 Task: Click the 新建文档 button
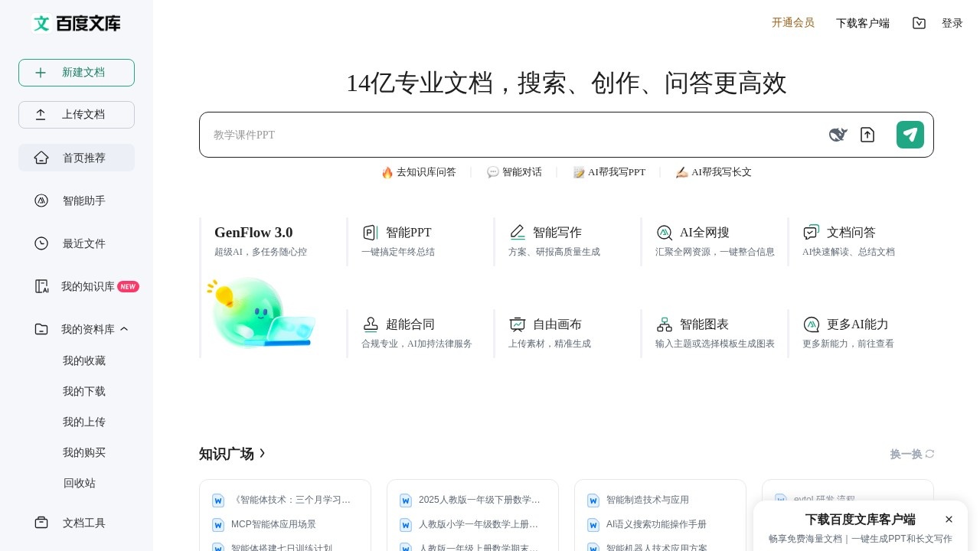pos(76,72)
